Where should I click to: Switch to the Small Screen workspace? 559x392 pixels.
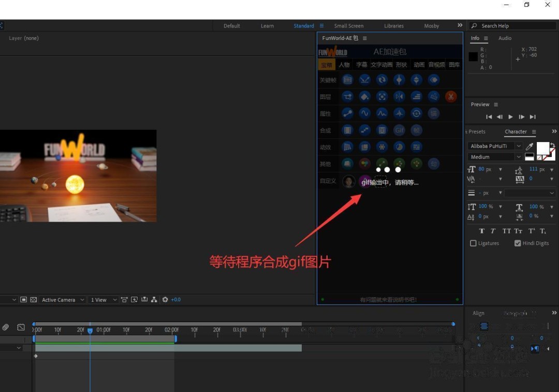[x=349, y=26]
